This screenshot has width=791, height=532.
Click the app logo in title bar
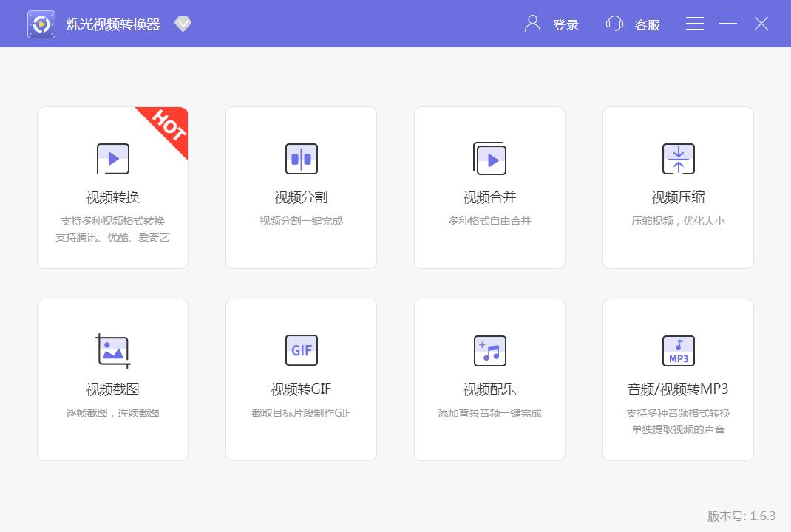click(41, 24)
